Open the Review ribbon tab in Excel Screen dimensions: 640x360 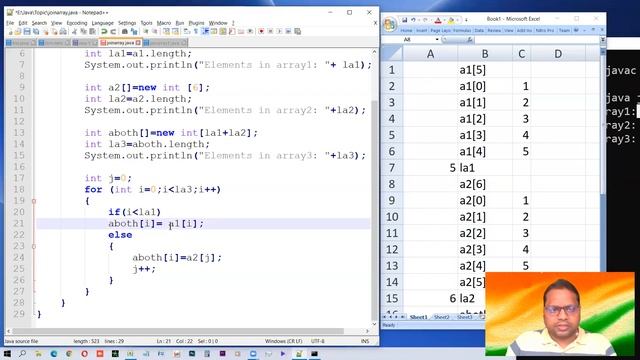494,31
